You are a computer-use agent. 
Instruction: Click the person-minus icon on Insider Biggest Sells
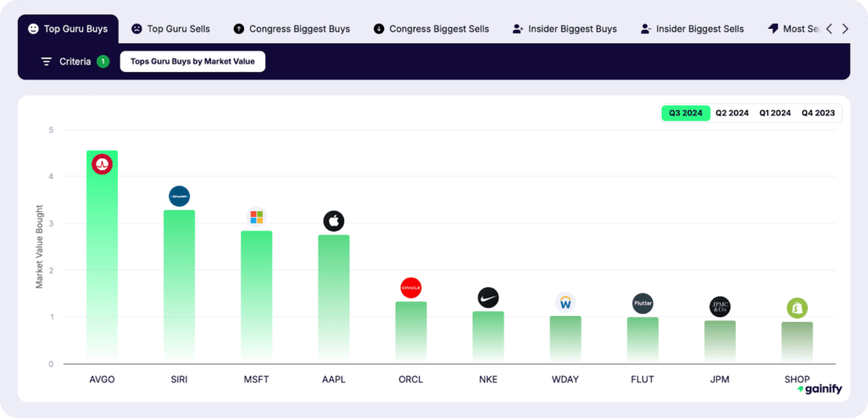point(645,29)
